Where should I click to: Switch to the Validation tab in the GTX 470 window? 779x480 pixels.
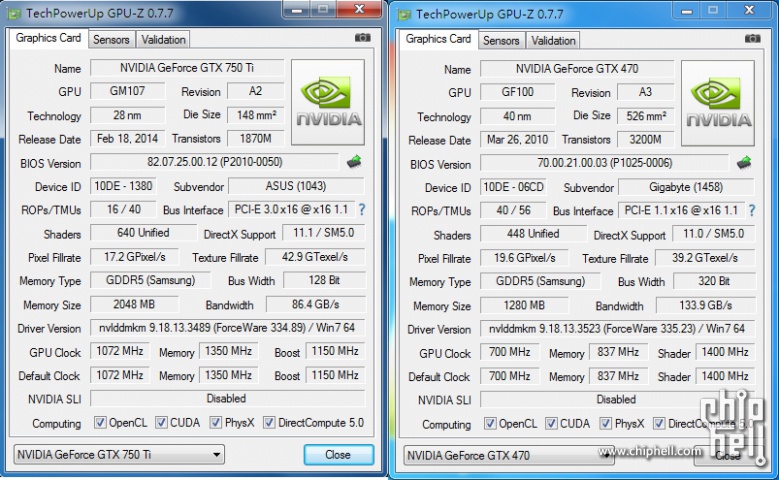point(553,41)
